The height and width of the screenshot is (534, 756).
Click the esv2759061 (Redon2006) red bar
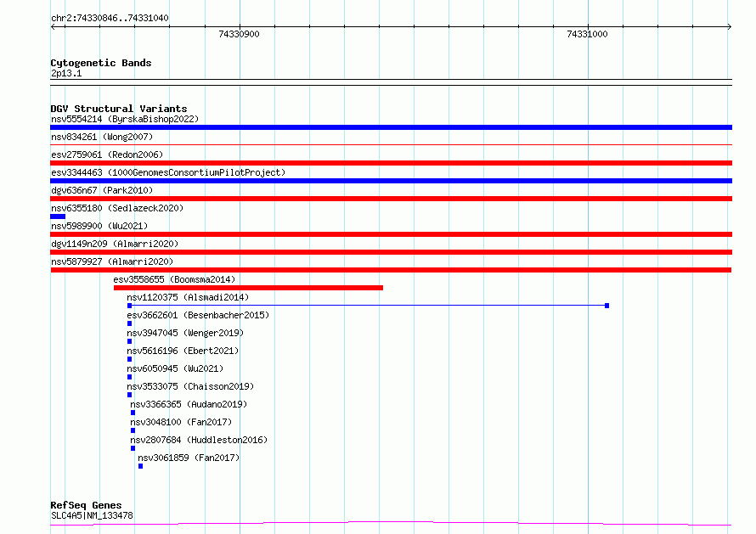[391, 163]
